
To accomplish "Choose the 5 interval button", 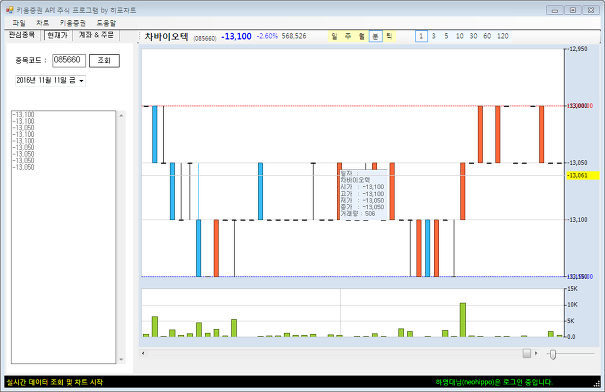I will tap(446, 36).
